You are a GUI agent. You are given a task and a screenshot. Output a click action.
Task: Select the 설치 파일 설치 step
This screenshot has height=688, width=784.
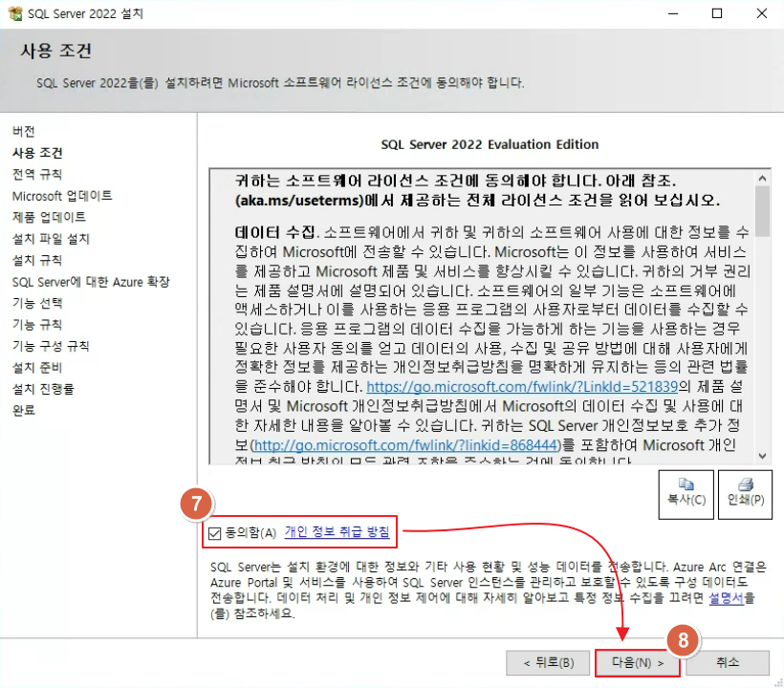click(x=51, y=239)
